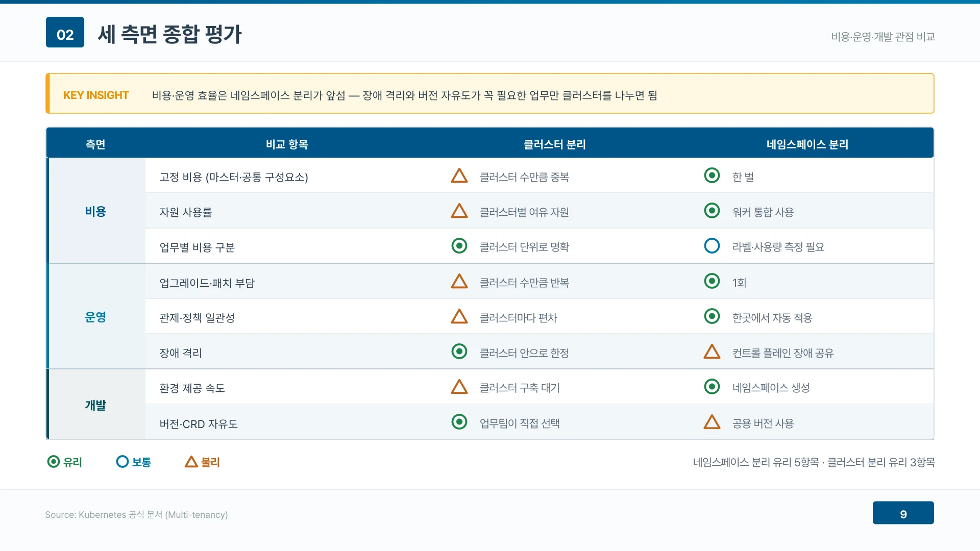Click the cell text 업무팀이 직접 선택

coord(520,423)
